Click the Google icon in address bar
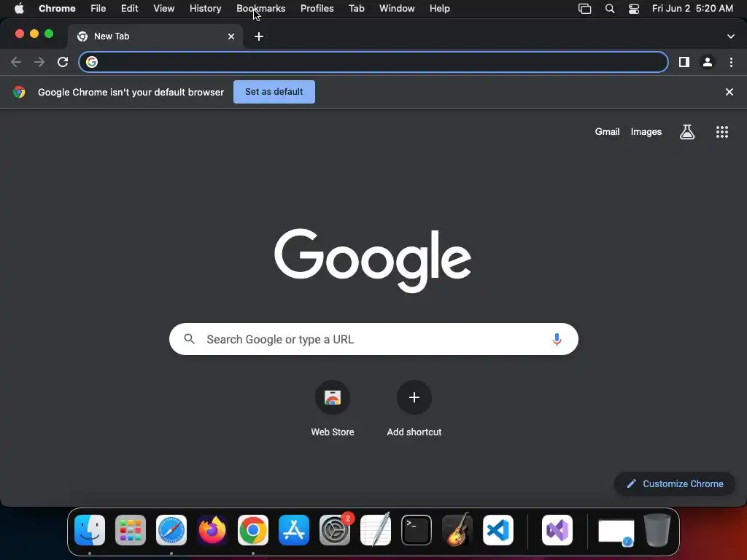747x560 pixels. (x=92, y=62)
